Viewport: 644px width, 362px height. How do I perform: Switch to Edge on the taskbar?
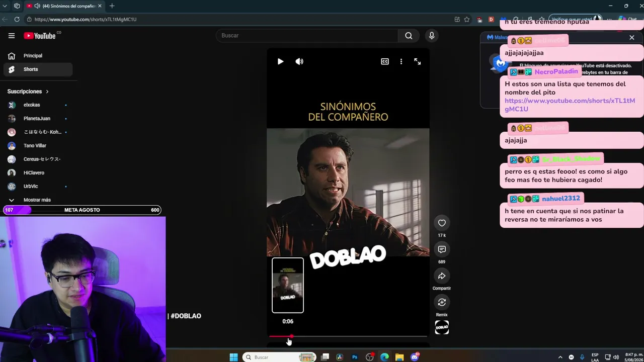click(x=384, y=357)
